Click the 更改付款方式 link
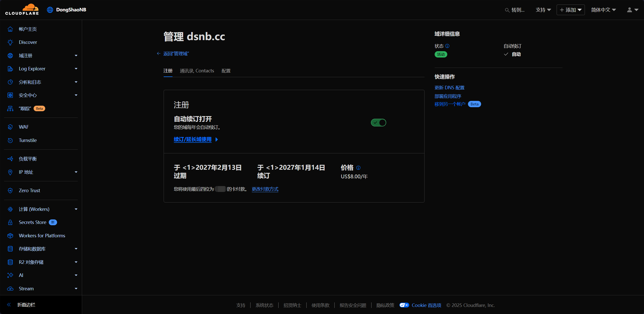Image resolution: width=644 pixels, height=314 pixels. (265, 189)
